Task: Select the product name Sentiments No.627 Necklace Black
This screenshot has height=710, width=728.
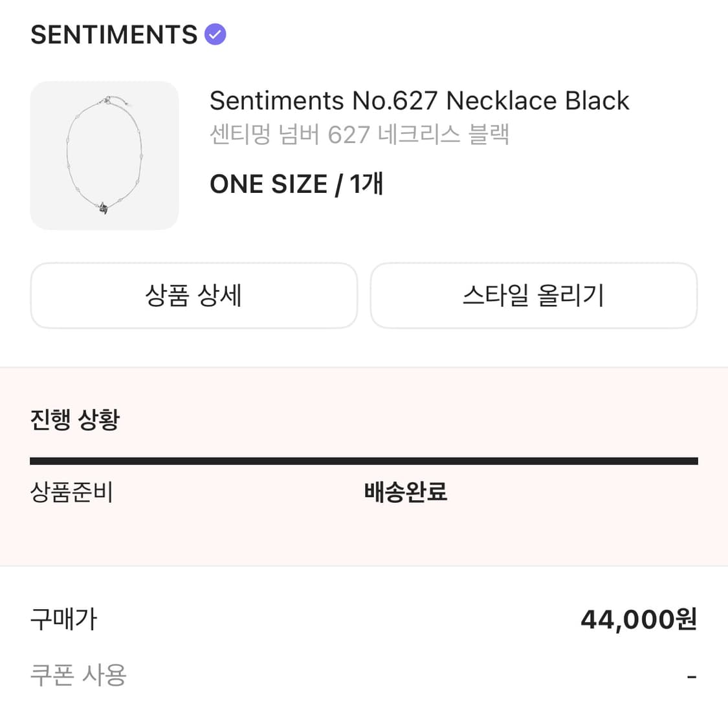Action: (419, 100)
